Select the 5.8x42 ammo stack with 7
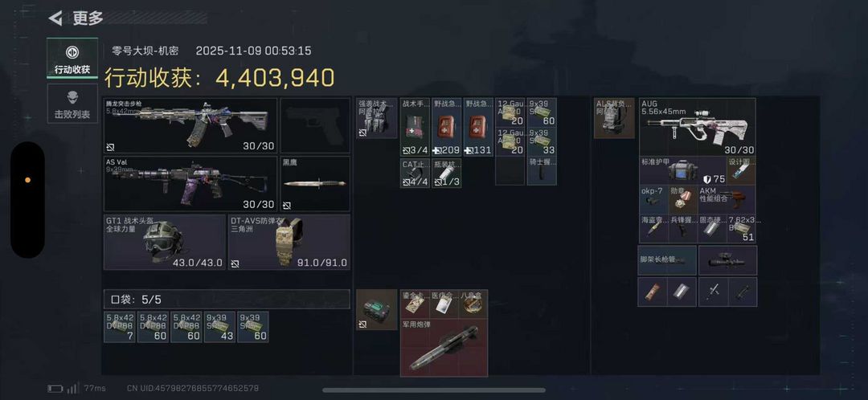 (120, 327)
